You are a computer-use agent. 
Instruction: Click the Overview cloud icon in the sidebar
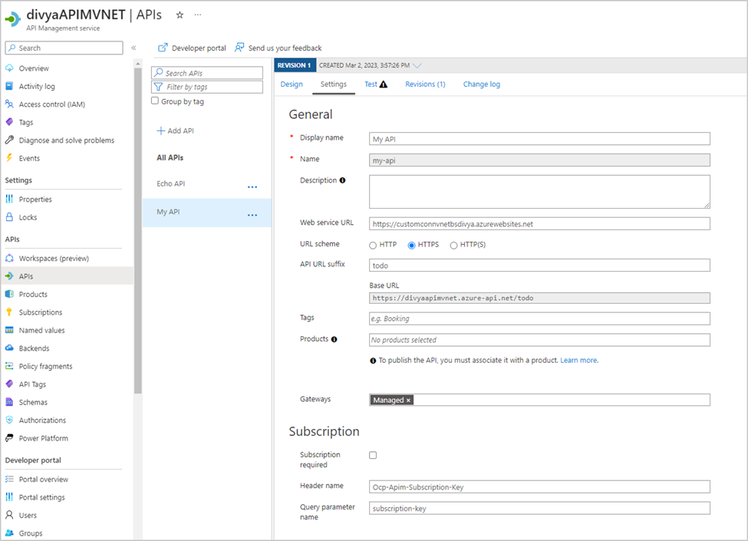click(10, 68)
